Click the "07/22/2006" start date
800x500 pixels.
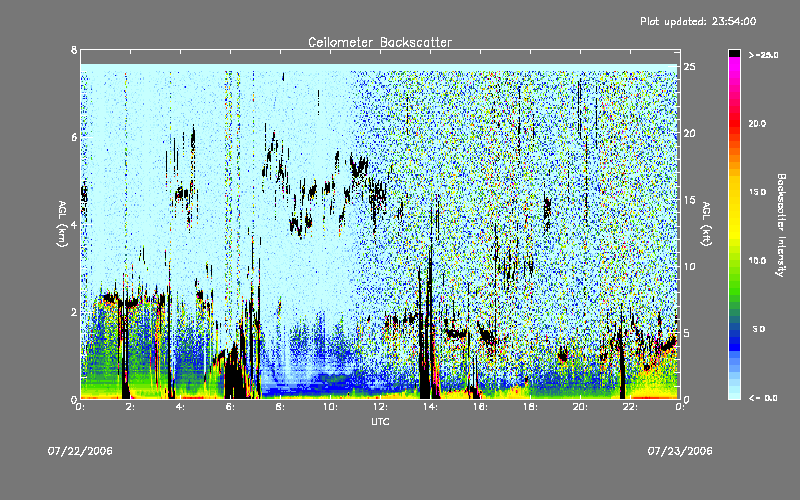click(x=80, y=451)
